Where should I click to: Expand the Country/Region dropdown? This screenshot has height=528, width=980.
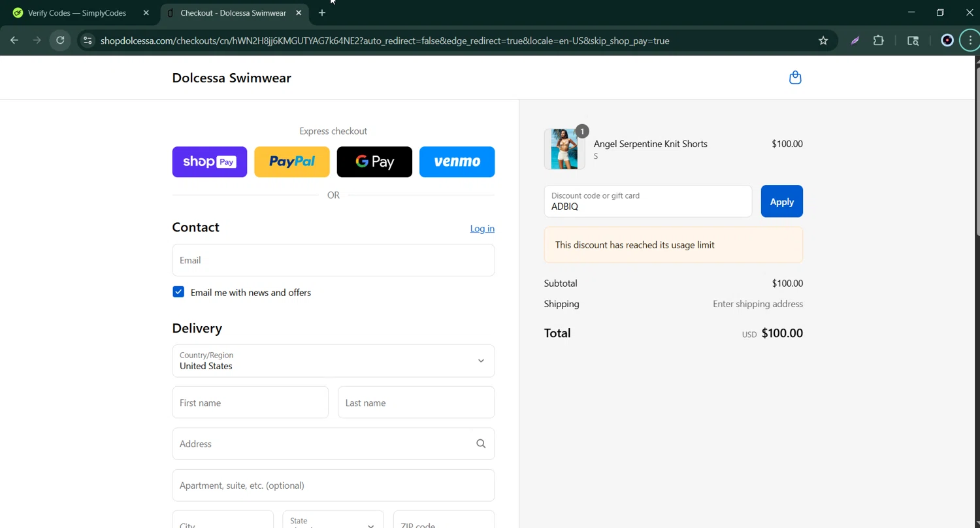(333, 361)
